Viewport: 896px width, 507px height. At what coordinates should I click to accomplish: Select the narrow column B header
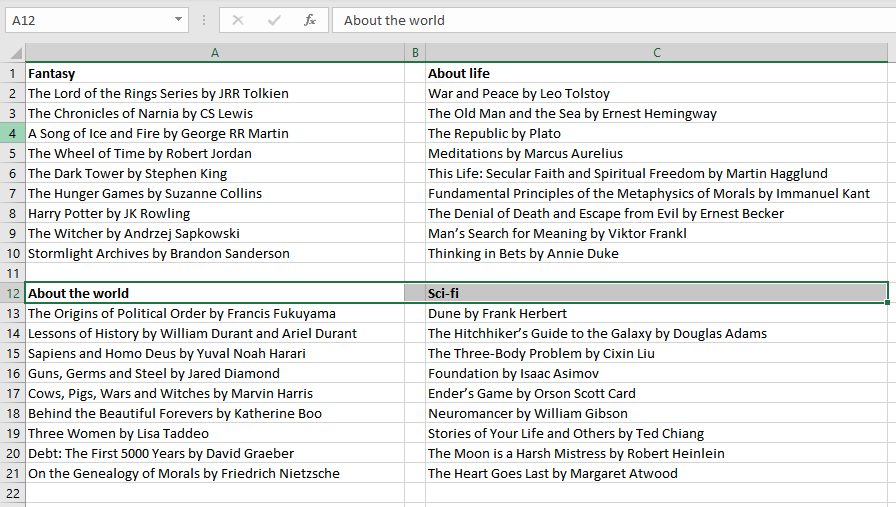(x=415, y=53)
